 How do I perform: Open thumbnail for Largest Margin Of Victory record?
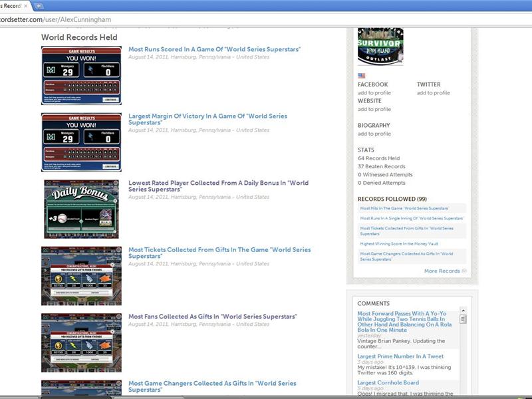pyautogui.click(x=81, y=142)
